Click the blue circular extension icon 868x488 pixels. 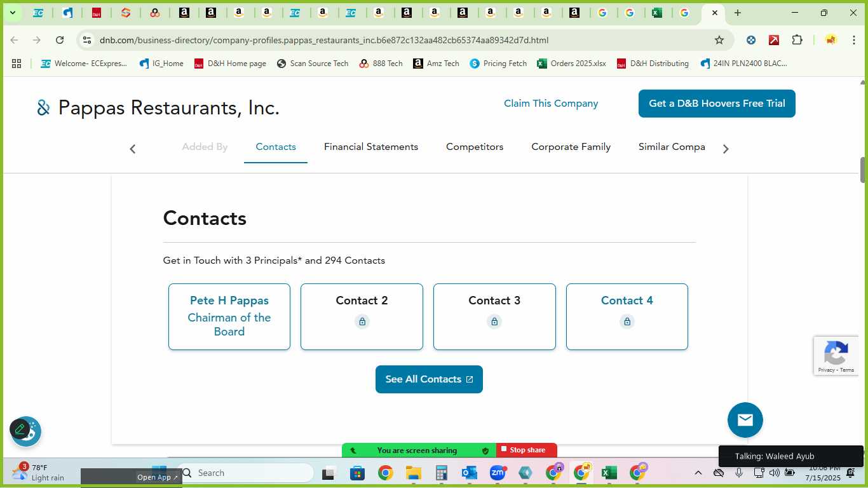[x=751, y=40]
